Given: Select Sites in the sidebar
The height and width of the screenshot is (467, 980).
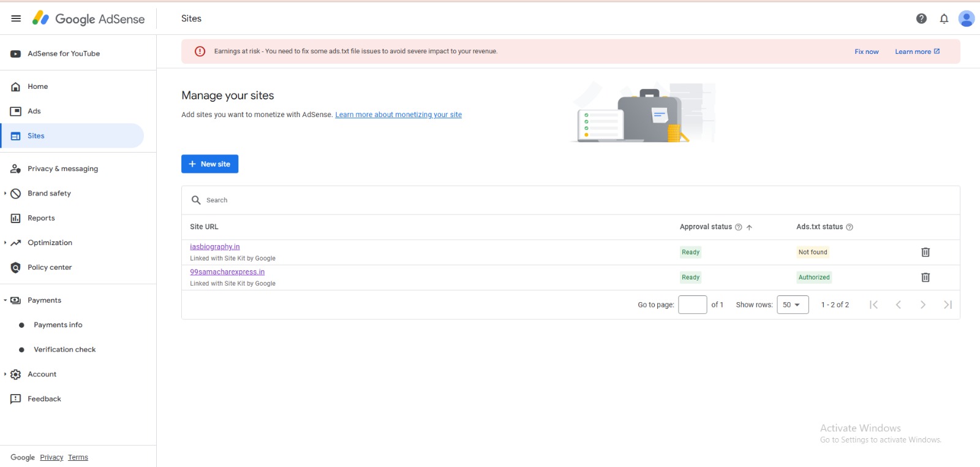Looking at the screenshot, I should [x=72, y=135].
